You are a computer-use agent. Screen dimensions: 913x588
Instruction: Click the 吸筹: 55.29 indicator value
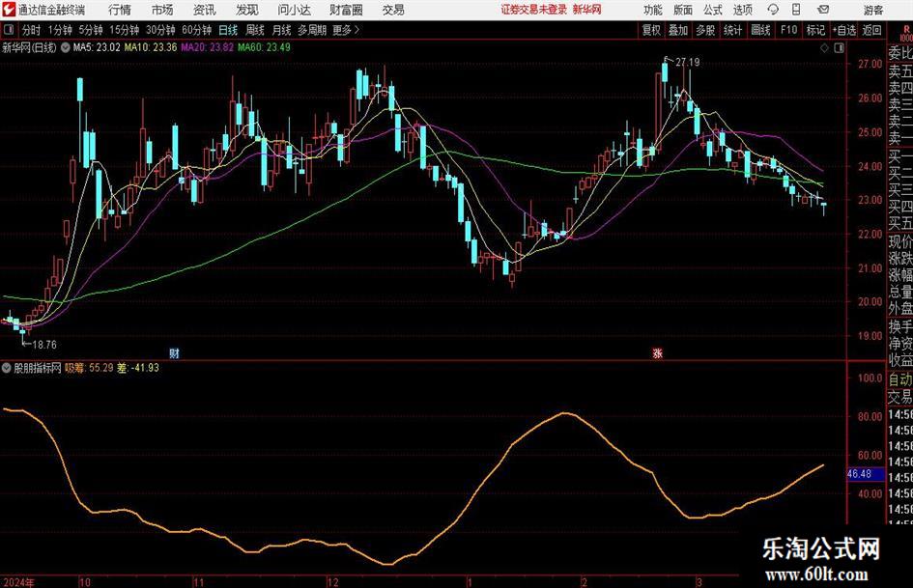(x=89, y=368)
